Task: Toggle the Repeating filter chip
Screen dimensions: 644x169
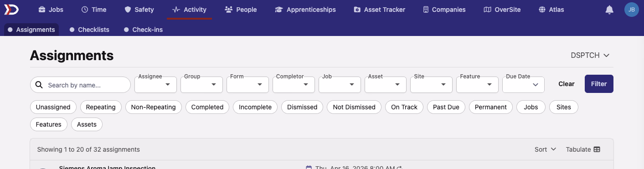Action: click(101, 107)
